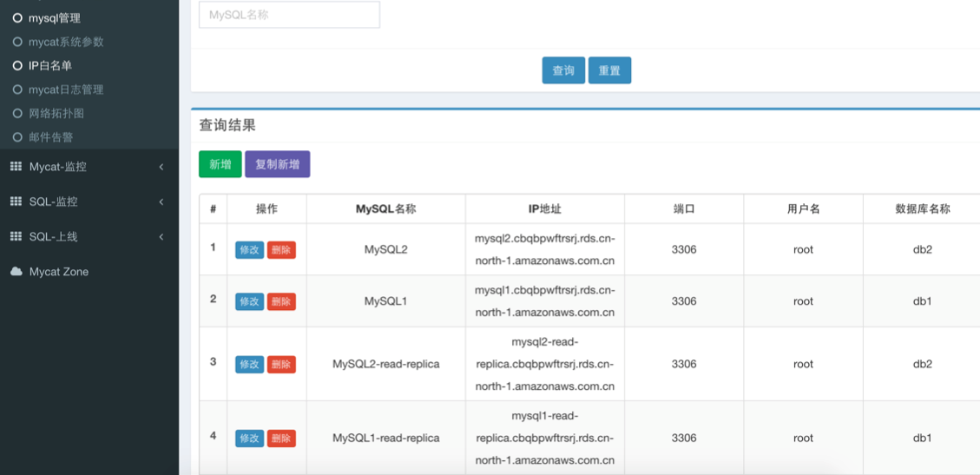Expand the SQL-监控 menu chevron
The height and width of the screenshot is (475, 980).
[x=161, y=201]
